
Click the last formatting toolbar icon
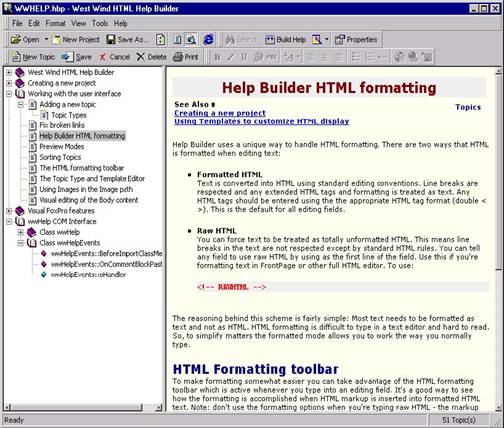click(427, 57)
